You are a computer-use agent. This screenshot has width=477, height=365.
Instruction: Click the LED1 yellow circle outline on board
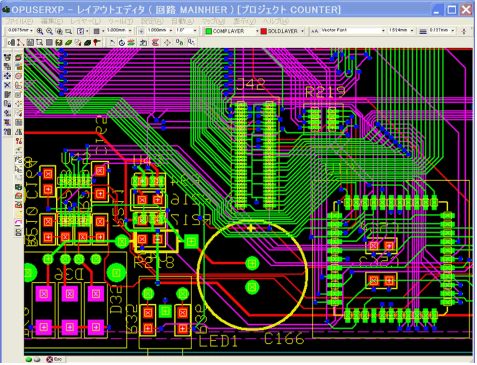(x=252, y=275)
